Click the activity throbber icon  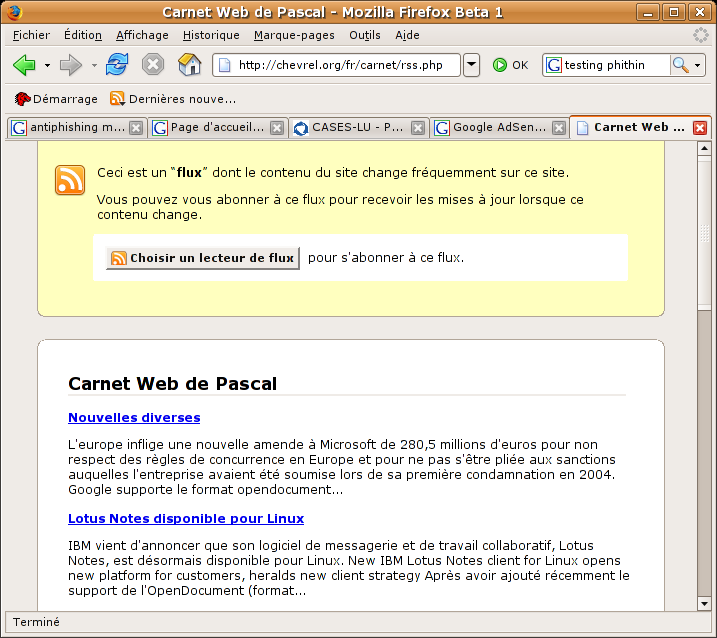[700, 35]
